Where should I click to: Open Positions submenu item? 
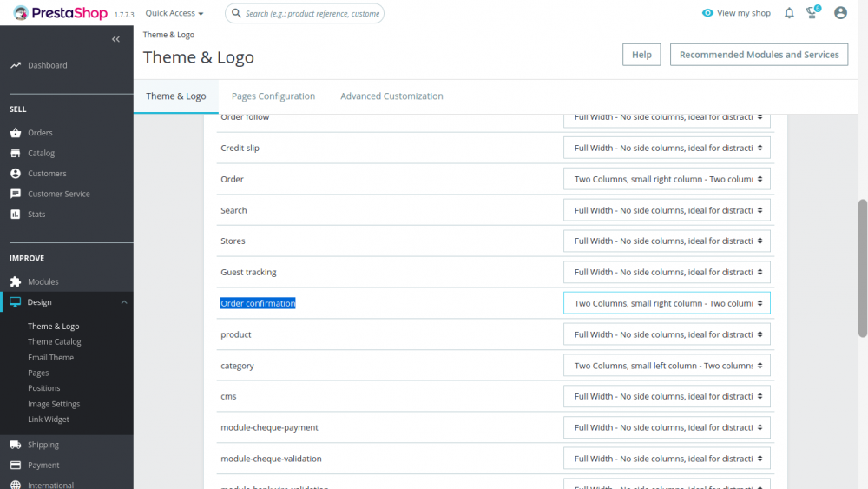coord(43,388)
